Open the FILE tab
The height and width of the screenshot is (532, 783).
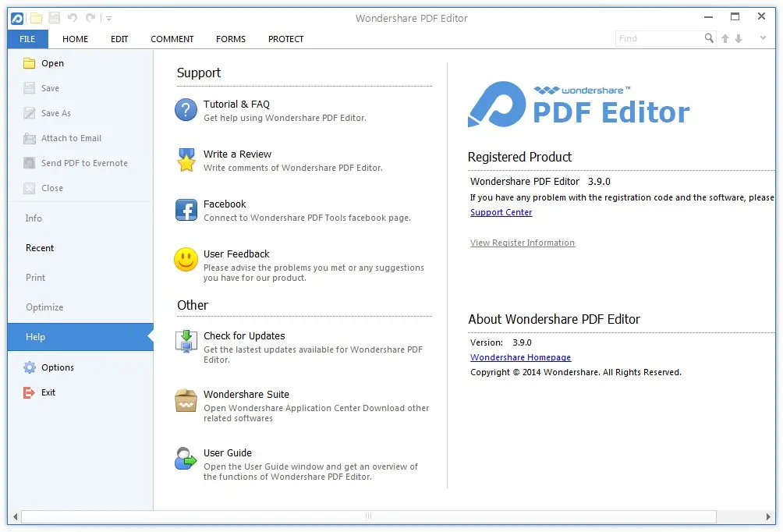(27, 39)
